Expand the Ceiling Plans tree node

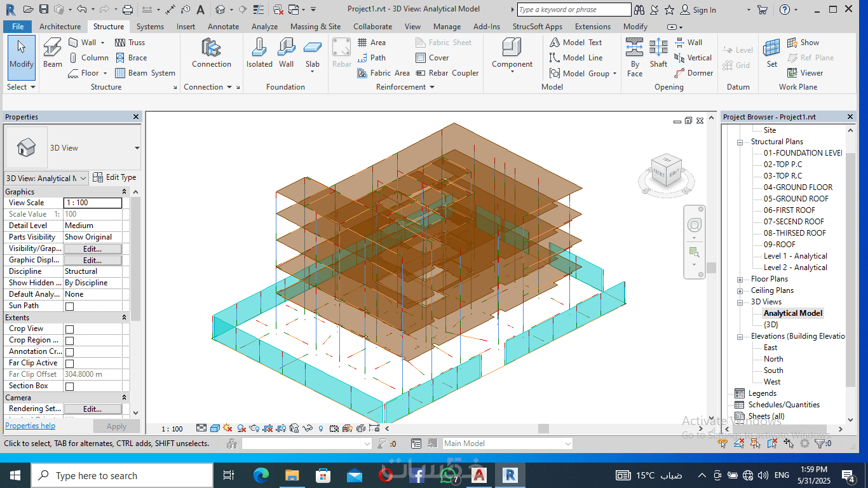740,291
